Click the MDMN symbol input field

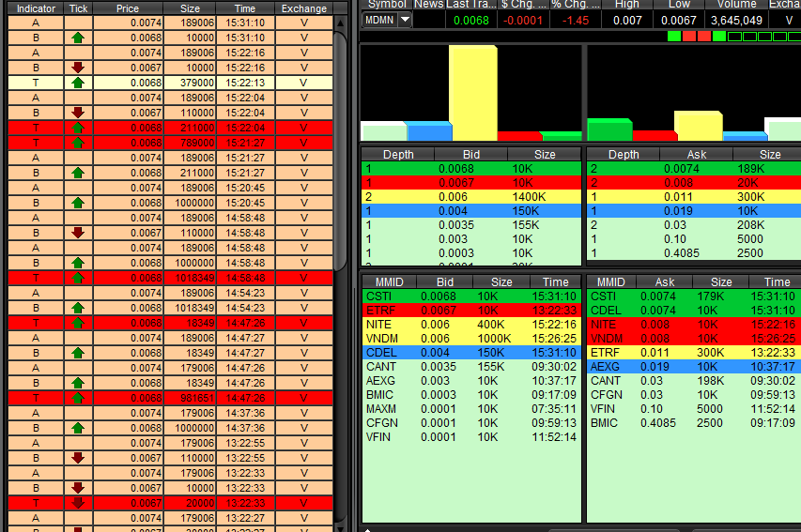pos(379,20)
